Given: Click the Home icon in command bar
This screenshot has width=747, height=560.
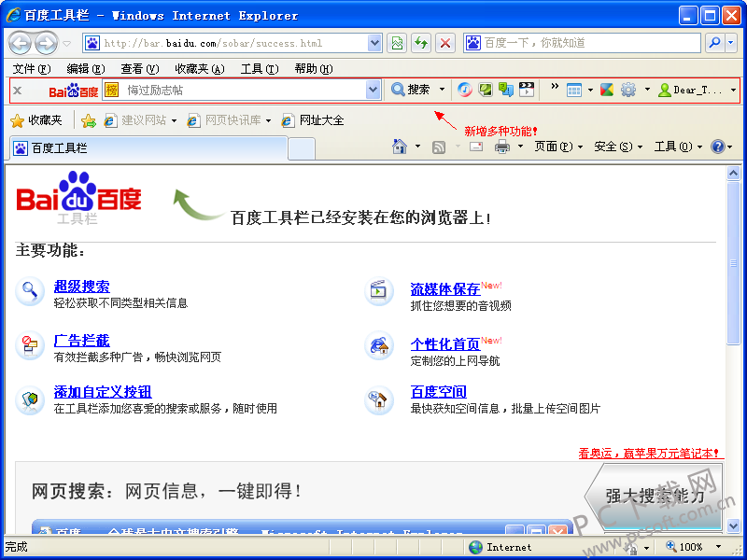Looking at the screenshot, I should tap(400, 147).
